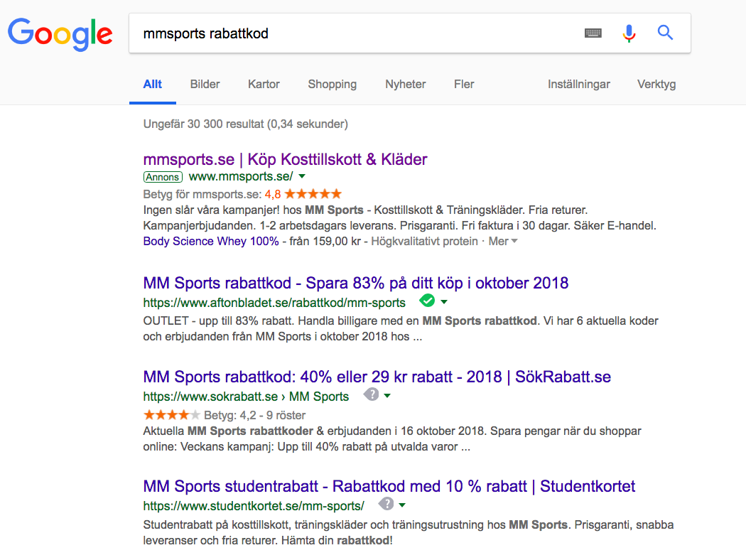Click 'Betyg för mmsports.se: 4,8' text
The height and width of the screenshot is (560, 746).
(212, 194)
